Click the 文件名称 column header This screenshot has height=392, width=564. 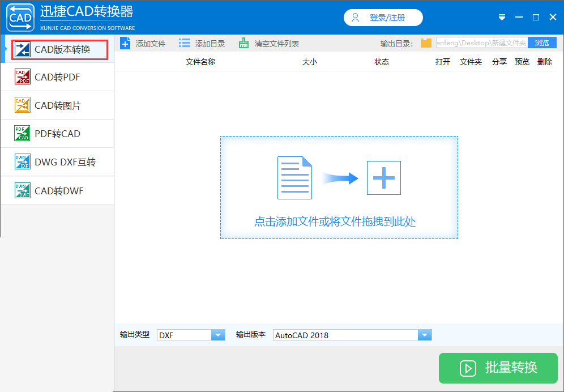[200, 62]
